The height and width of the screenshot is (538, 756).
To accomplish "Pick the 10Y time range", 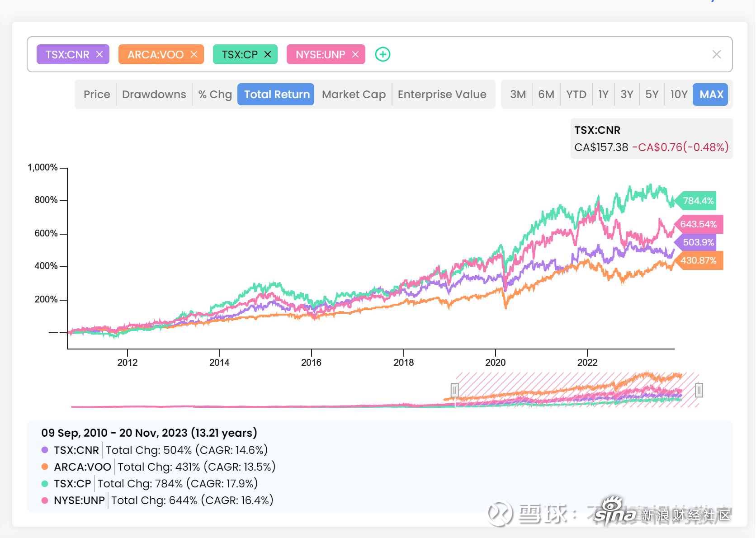I will 679,94.
